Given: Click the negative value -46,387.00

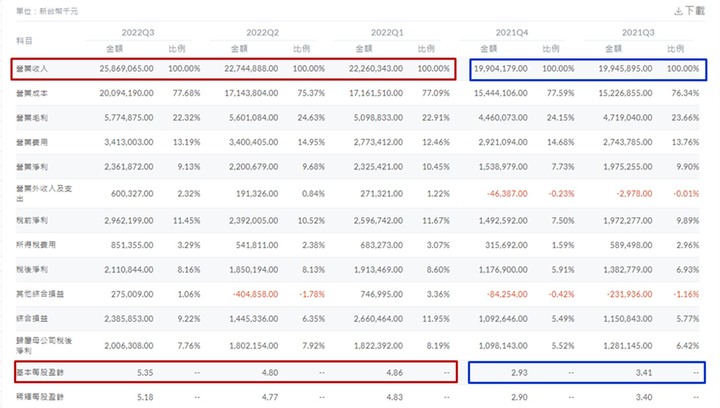Looking at the screenshot, I should click(x=507, y=194).
